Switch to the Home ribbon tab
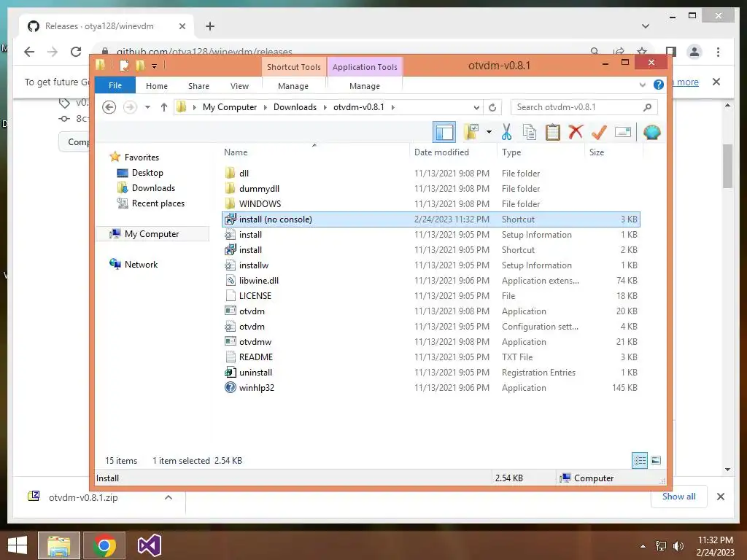This screenshot has height=560, width=747. 157,86
